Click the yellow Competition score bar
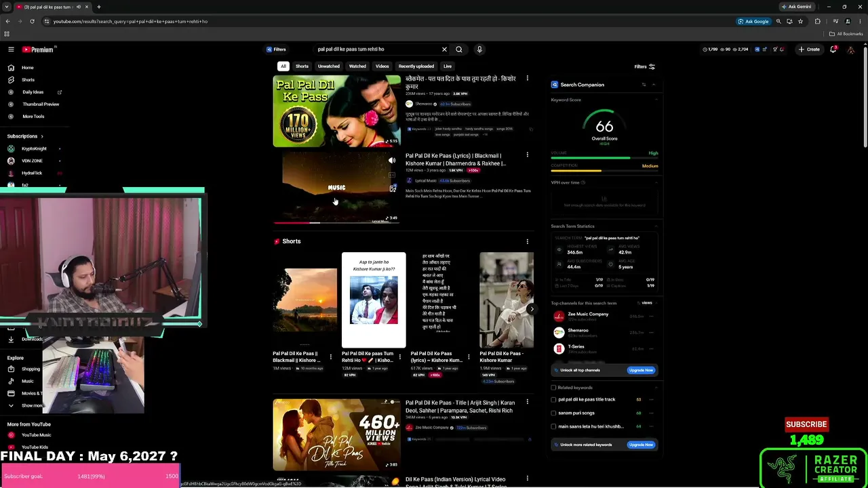The height and width of the screenshot is (488, 868). (x=576, y=171)
